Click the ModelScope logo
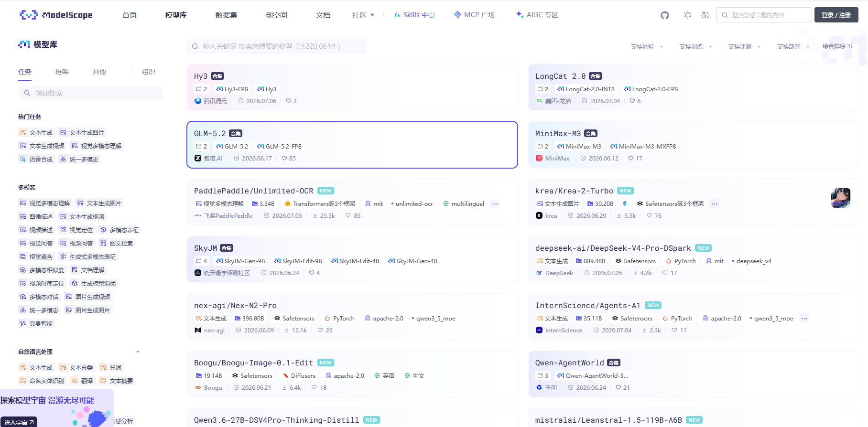The width and height of the screenshot is (868, 427). click(56, 15)
